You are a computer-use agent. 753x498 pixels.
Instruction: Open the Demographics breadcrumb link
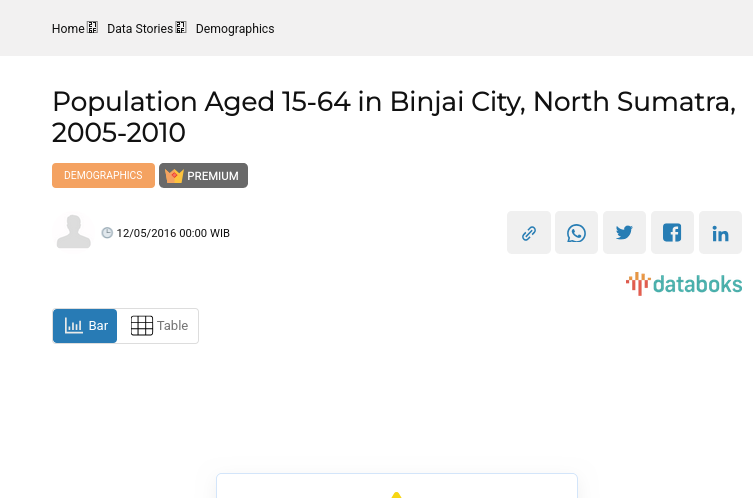tap(235, 29)
